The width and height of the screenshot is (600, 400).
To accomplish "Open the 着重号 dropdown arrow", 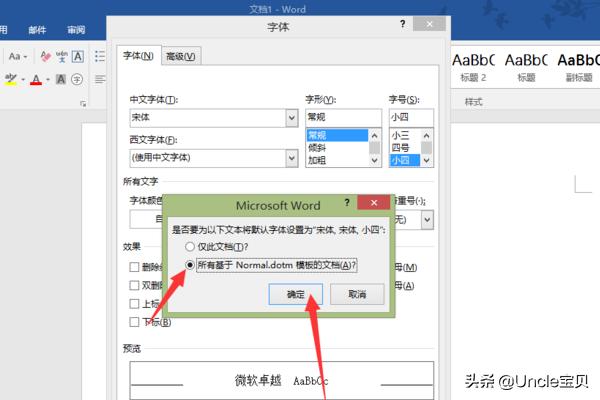I will 427,219.
